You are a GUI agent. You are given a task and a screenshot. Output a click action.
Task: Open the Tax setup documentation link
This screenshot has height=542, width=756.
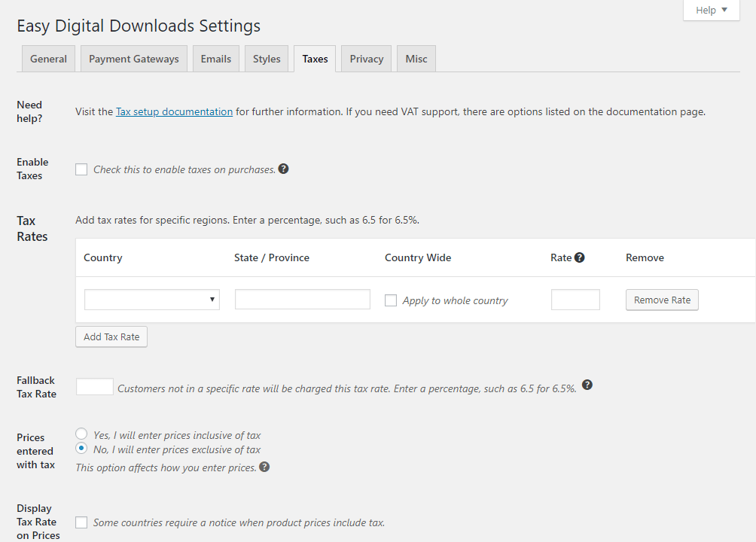click(174, 112)
